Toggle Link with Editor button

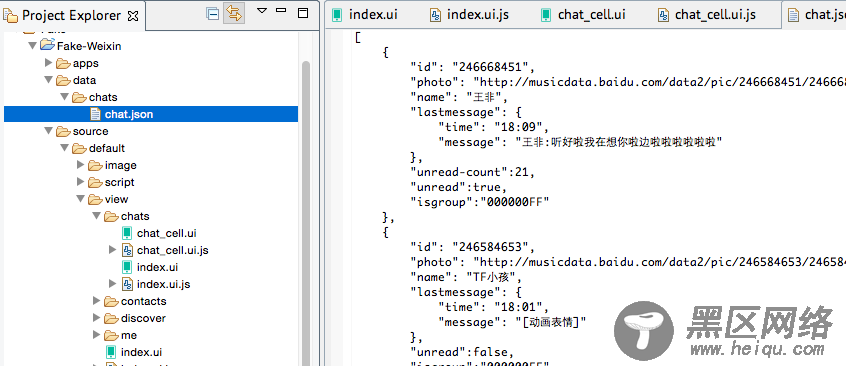point(234,14)
